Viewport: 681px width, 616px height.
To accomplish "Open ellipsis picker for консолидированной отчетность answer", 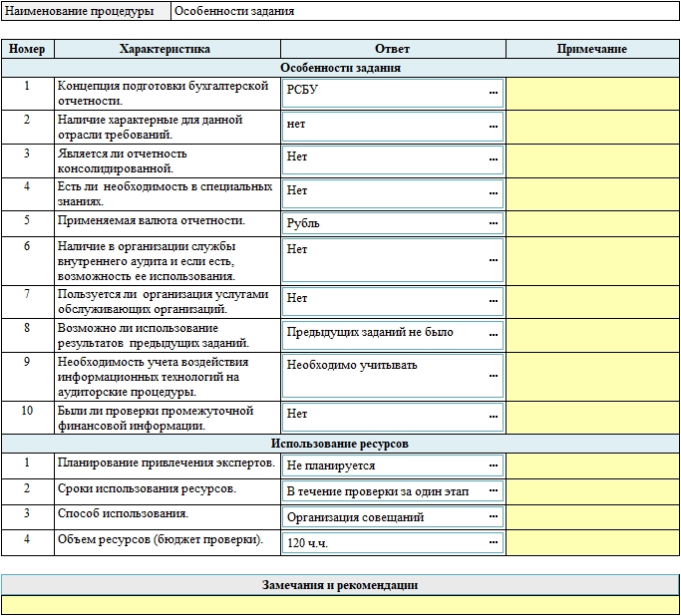I will [493, 159].
